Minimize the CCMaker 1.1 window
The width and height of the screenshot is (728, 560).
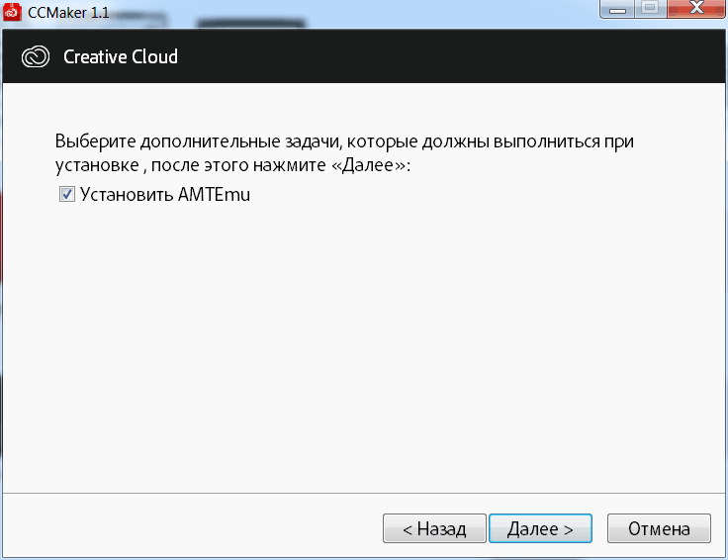[x=617, y=8]
